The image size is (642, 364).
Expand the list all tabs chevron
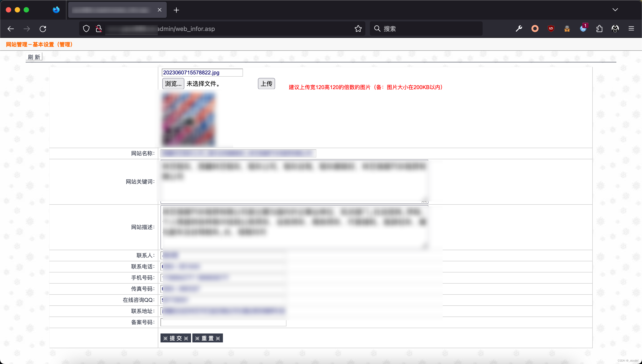(615, 10)
